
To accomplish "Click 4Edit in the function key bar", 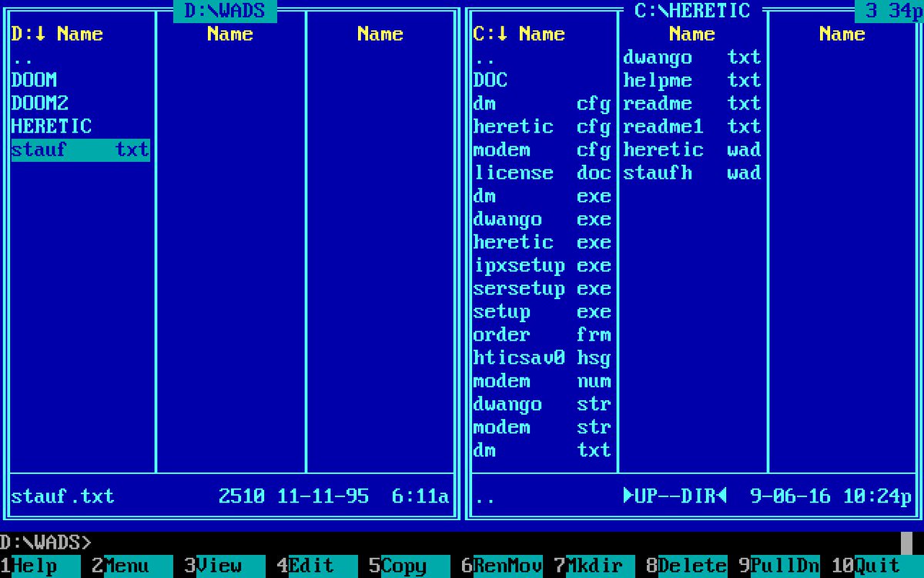I will point(317,566).
